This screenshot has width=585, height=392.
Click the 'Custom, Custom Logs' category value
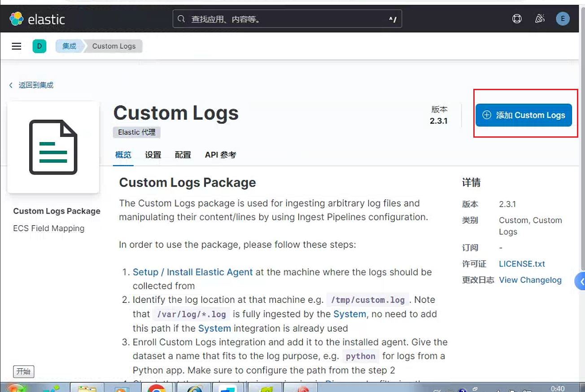pos(530,226)
